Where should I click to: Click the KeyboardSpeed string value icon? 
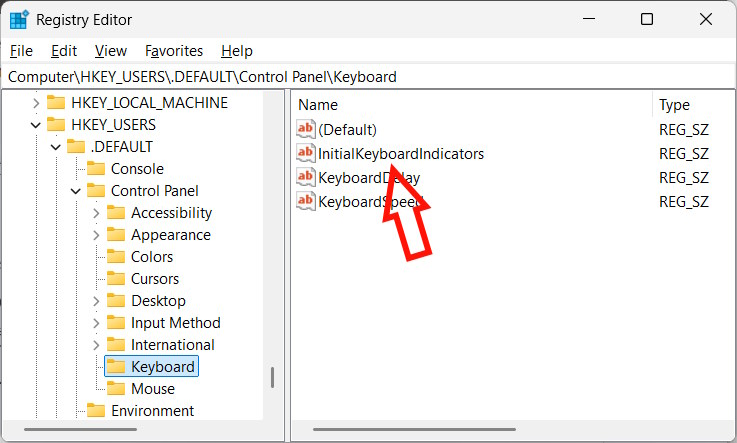(306, 201)
